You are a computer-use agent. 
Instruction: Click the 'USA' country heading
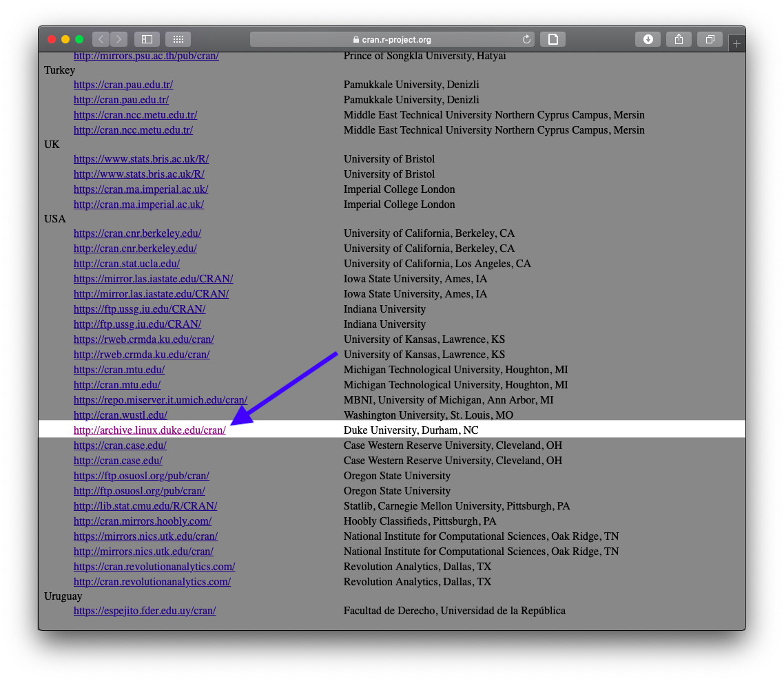(55, 219)
